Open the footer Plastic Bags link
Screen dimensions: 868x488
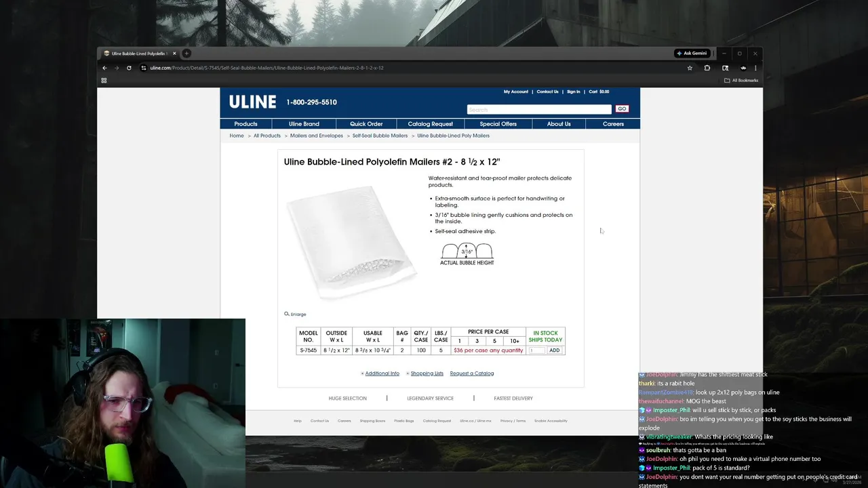(404, 421)
